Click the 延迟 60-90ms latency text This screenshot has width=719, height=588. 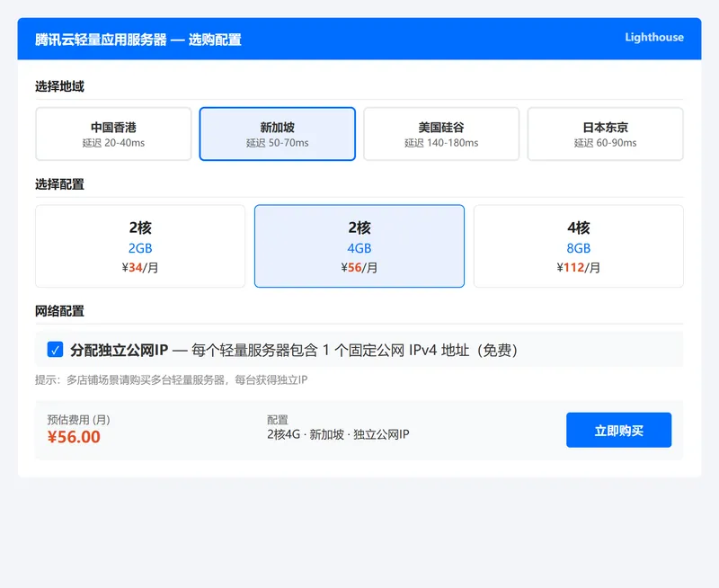click(x=605, y=143)
